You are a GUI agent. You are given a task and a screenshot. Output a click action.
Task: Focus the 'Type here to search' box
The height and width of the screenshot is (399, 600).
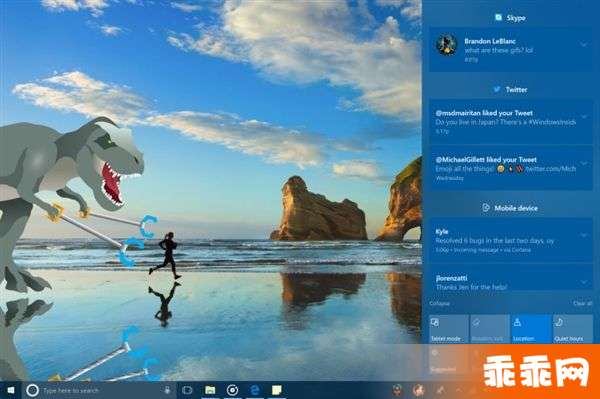coord(99,390)
